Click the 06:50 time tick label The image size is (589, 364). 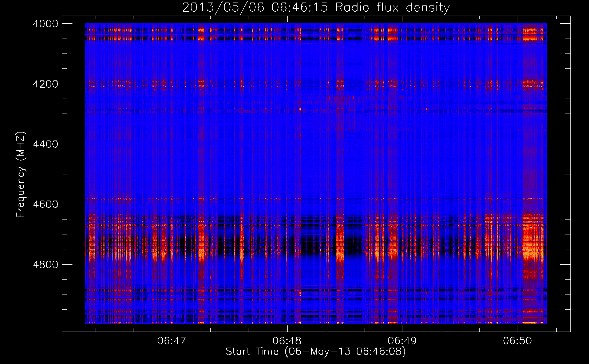pyautogui.click(x=518, y=341)
